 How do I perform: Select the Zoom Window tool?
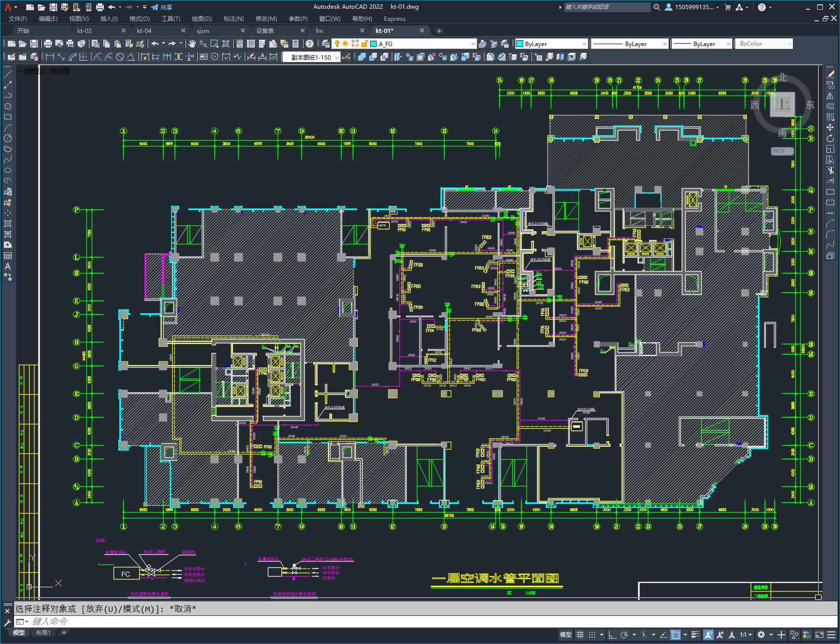click(x=214, y=44)
